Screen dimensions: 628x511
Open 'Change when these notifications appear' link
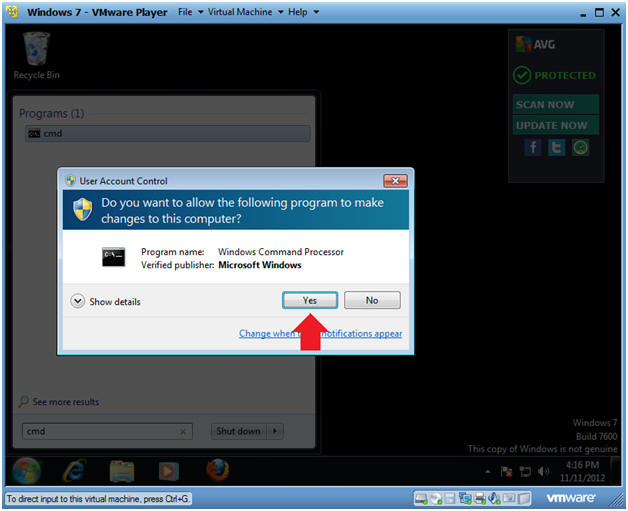(320, 333)
